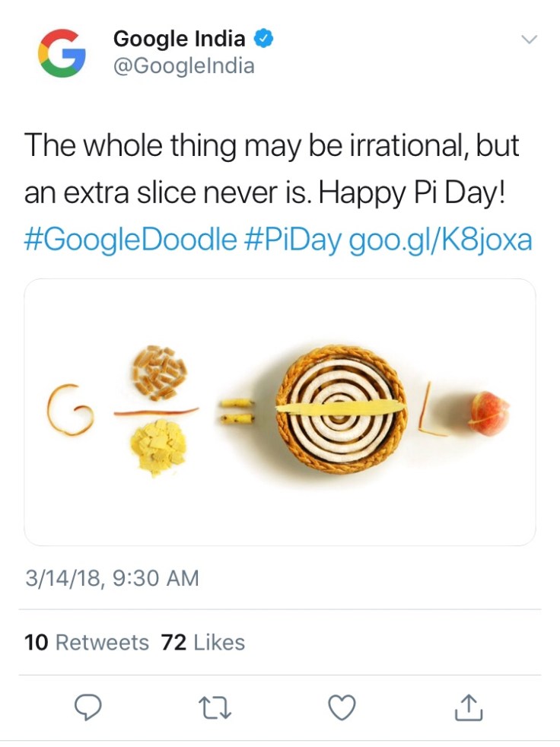Click the tweet text about extra slice

(x=272, y=169)
